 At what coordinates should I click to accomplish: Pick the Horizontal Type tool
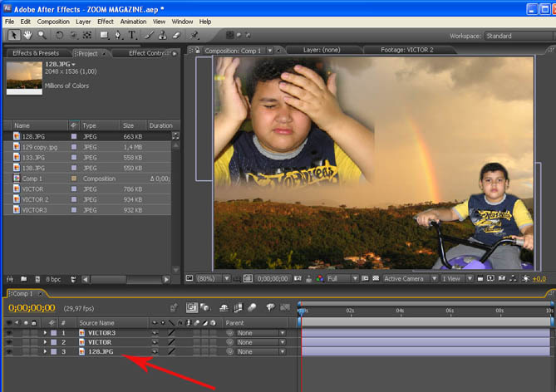132,36
